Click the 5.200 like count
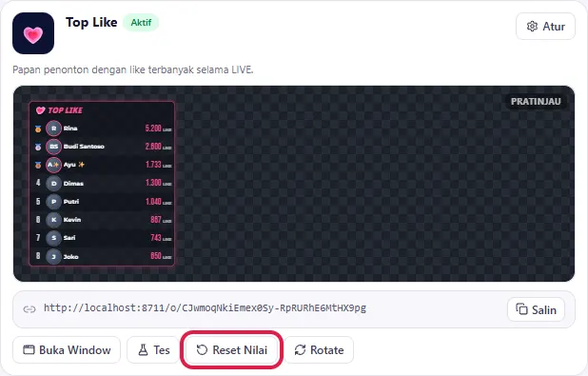Viewport: 588px width, 376px height. [153, 129]
